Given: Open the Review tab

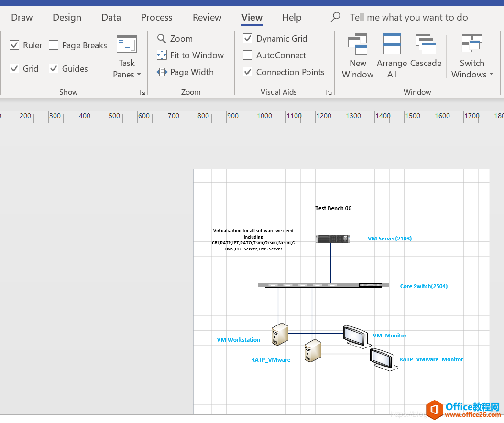Looking at the screenshot, I should 207,18.
